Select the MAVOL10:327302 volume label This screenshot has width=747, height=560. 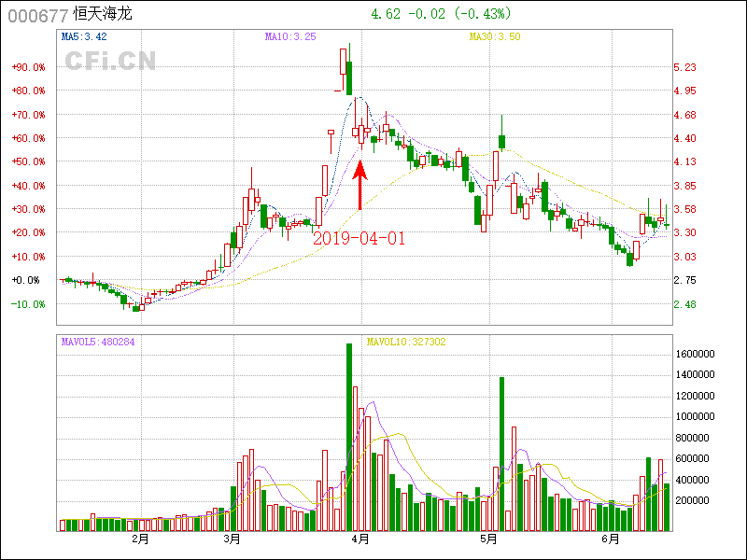click(406, 342)
